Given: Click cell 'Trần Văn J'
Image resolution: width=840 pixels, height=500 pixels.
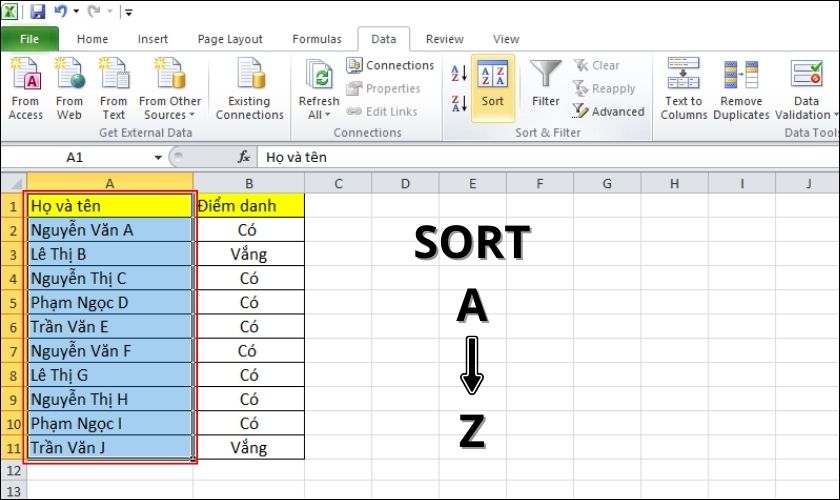Looking at the screenshot, I should pyautogui.click(x=110, y=447).
